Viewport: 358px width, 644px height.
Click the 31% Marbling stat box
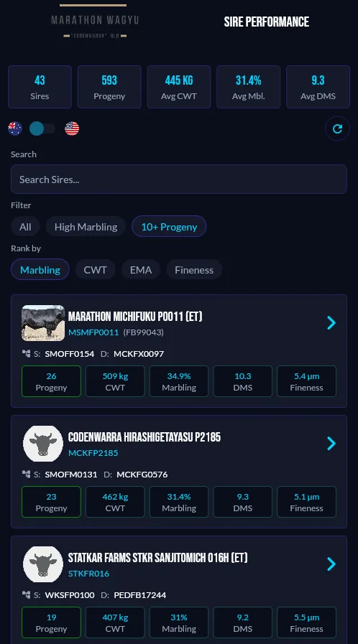[179, 623]
